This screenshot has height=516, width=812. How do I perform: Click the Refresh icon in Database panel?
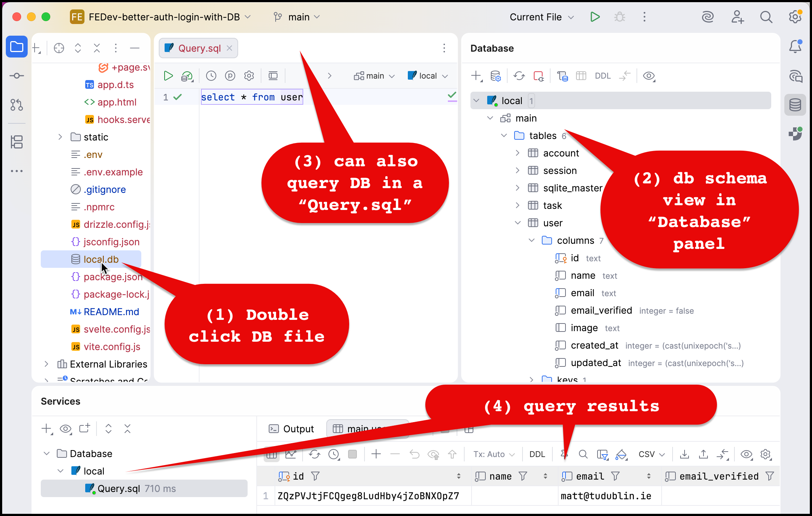coord(519,76)
